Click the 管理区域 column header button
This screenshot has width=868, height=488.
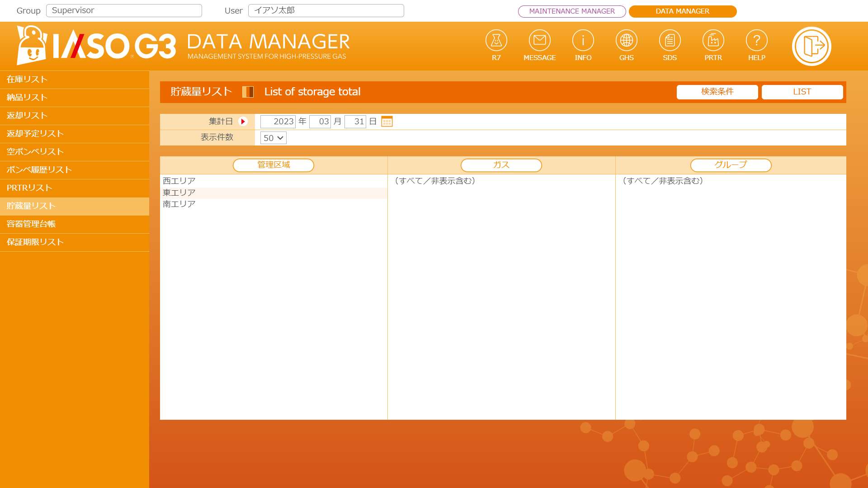click(x=274, y=165)
